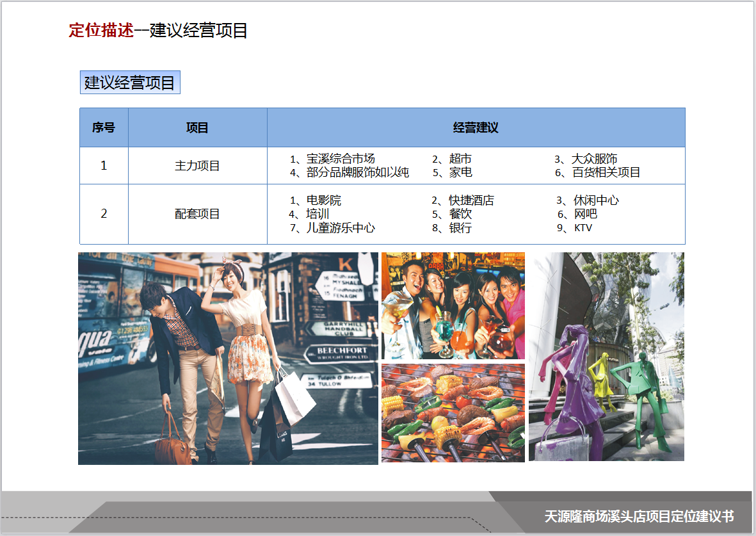This screenshot has width=756, height=536.
Task: Click the couple shopping street photo
Action: coord(228,358)
